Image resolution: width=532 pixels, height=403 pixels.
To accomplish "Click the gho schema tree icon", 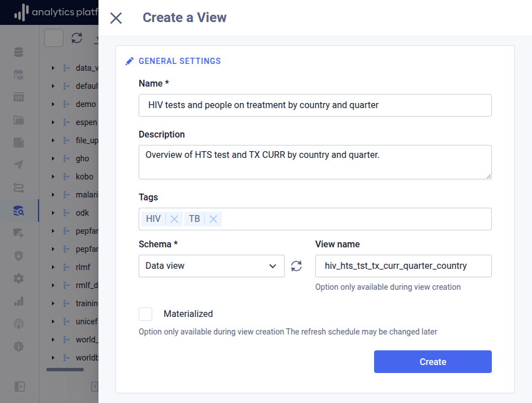I will click(x=66, y=158).
